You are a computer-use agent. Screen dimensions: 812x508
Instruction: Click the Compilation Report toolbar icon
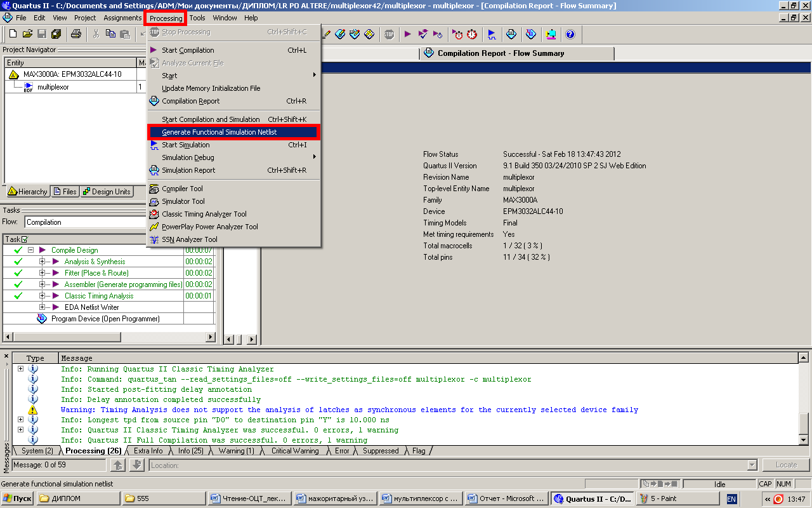[x=511, y=34]
